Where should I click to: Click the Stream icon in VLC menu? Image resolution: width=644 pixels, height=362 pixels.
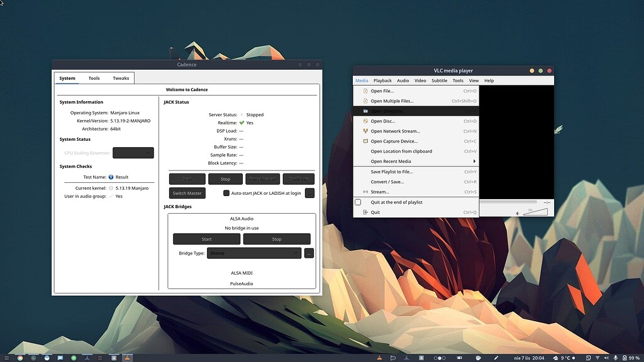(365, 192)
